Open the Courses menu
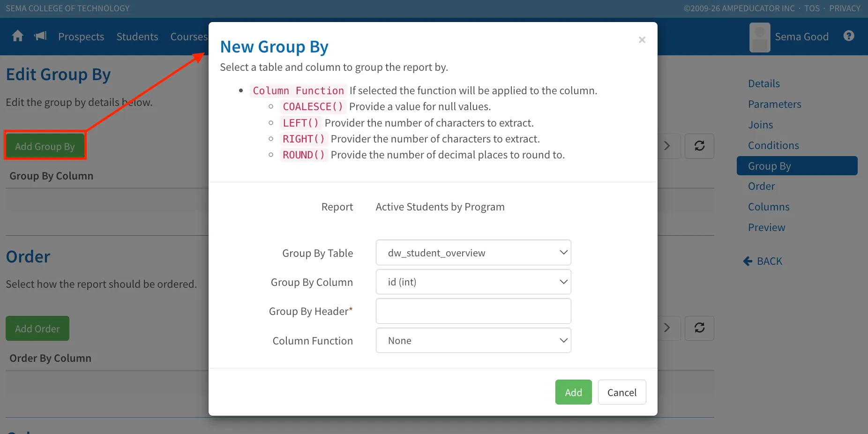 pyautogui.click(x=189, y=37)
